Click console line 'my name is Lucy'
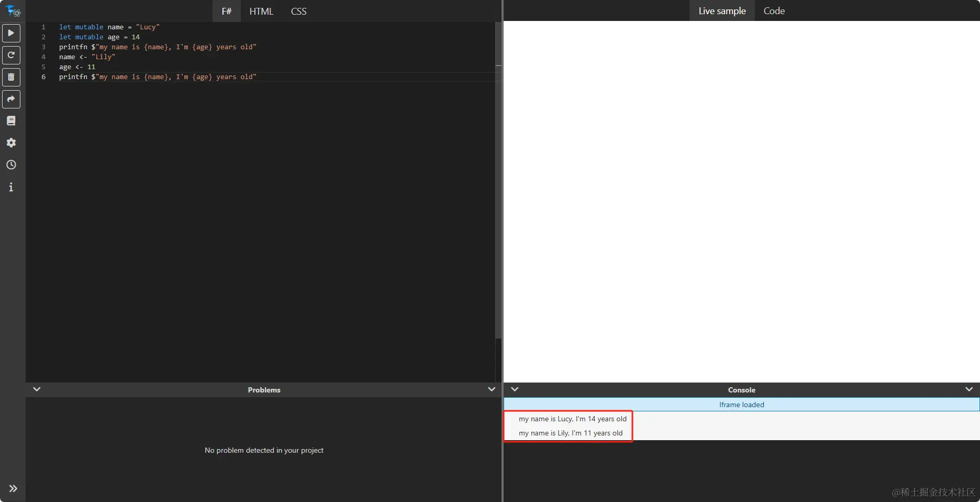 pyautogui.click(x=572, y=419)
